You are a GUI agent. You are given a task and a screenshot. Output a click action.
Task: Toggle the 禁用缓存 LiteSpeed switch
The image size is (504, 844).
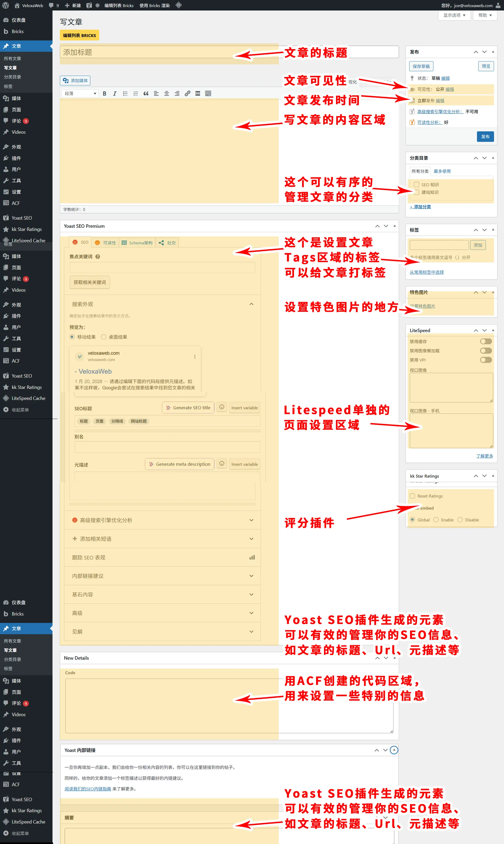click(x=486, y=341)
